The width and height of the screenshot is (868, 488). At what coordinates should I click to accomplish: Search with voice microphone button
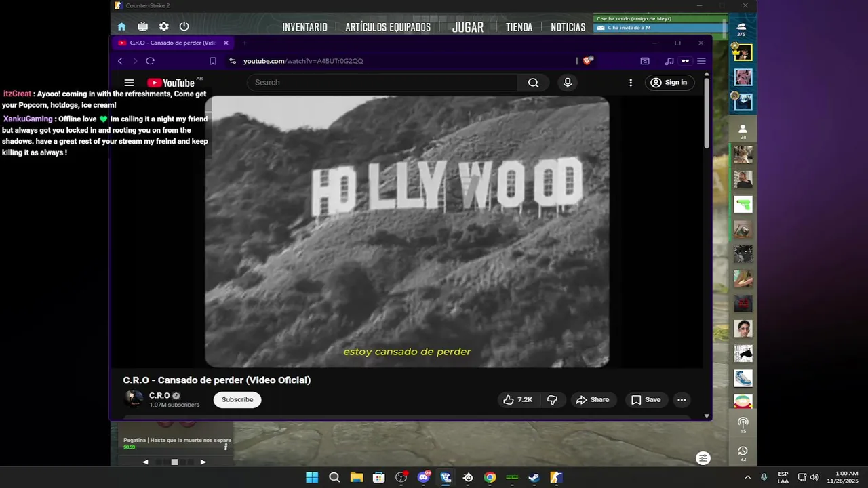point(568,83)
